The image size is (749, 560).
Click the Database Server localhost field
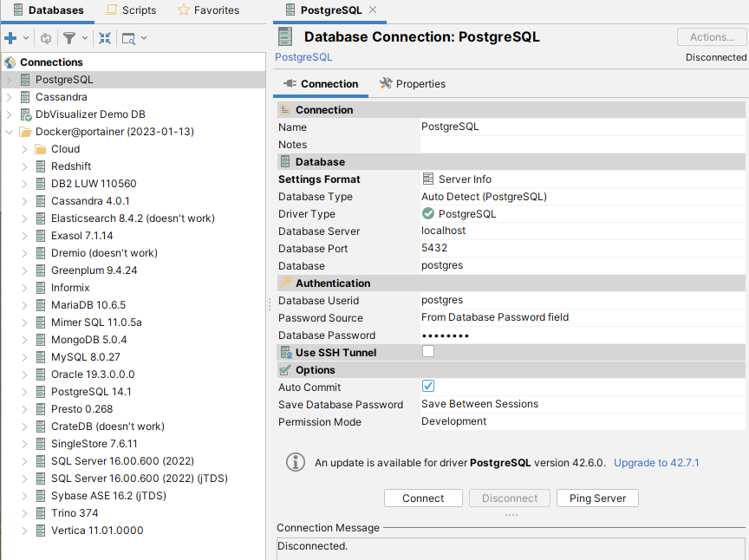pyautogui.click(x=581, y=231)
